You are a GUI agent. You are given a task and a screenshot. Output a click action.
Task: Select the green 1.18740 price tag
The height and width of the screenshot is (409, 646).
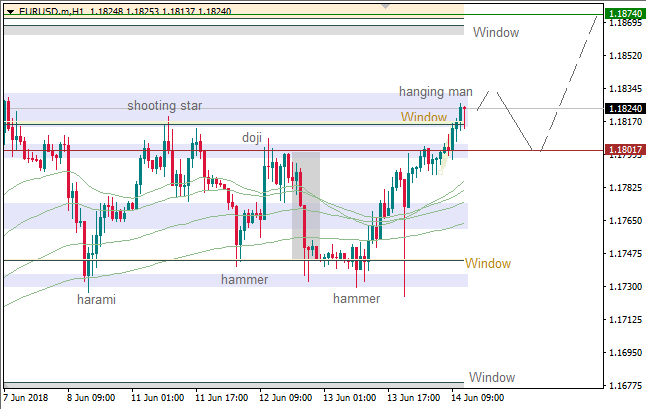point(625,14)
